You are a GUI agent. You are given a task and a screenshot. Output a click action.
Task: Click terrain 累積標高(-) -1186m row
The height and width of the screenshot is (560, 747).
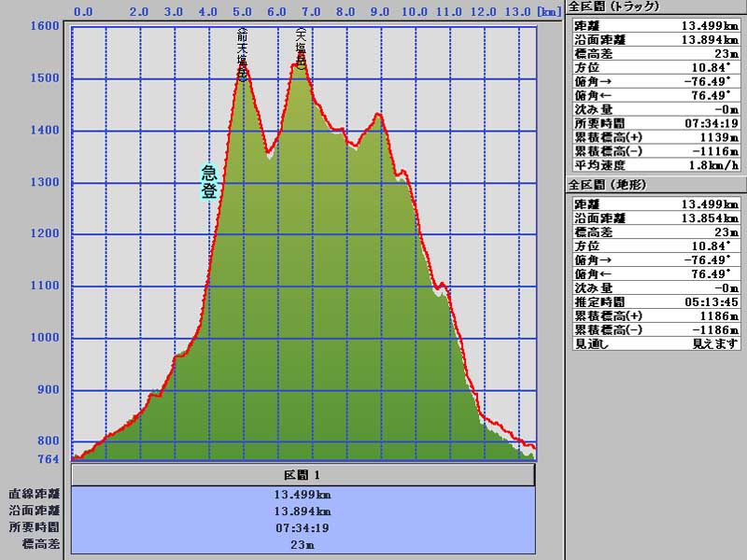tap(655, 329)
